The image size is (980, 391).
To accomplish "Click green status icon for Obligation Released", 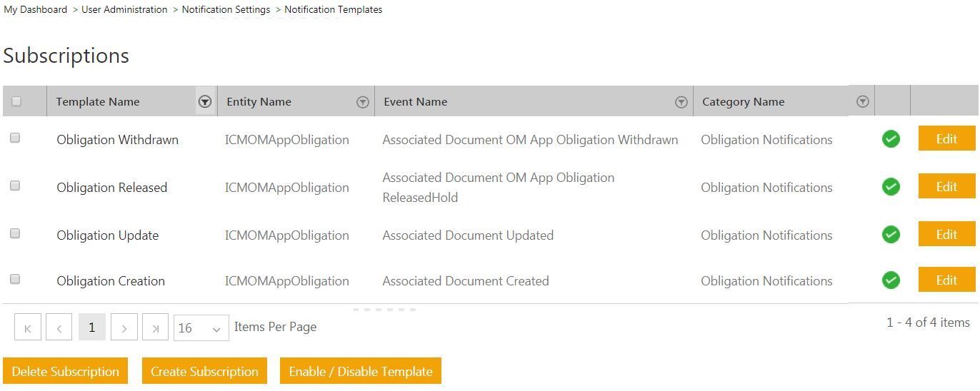I will (891, 187).
